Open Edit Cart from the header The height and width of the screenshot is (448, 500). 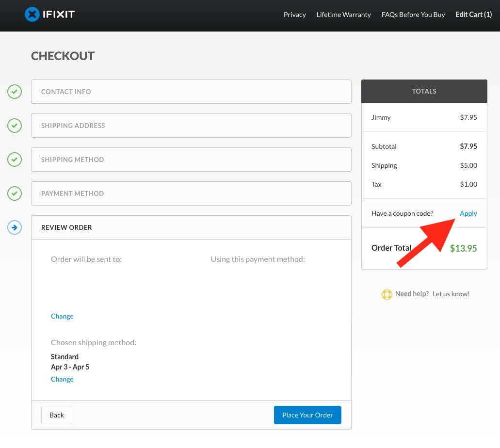(x=473, y=14)
